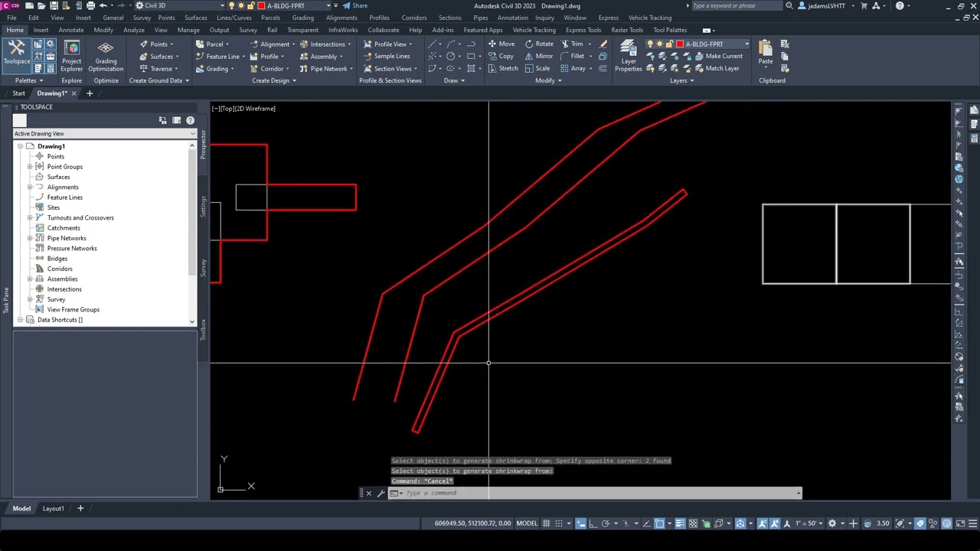
Task: Switch to the Start file tab
Action: pyautogui.click(x=18, y=93)
